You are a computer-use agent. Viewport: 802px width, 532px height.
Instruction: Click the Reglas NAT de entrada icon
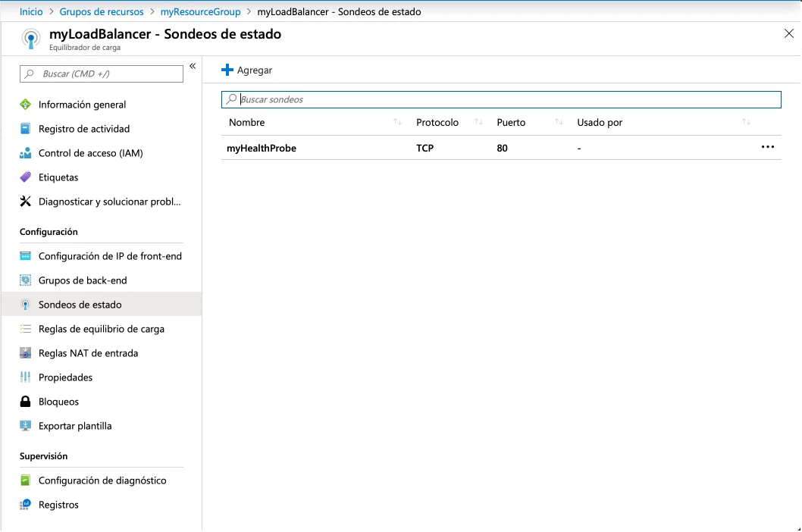coord(25,353)
